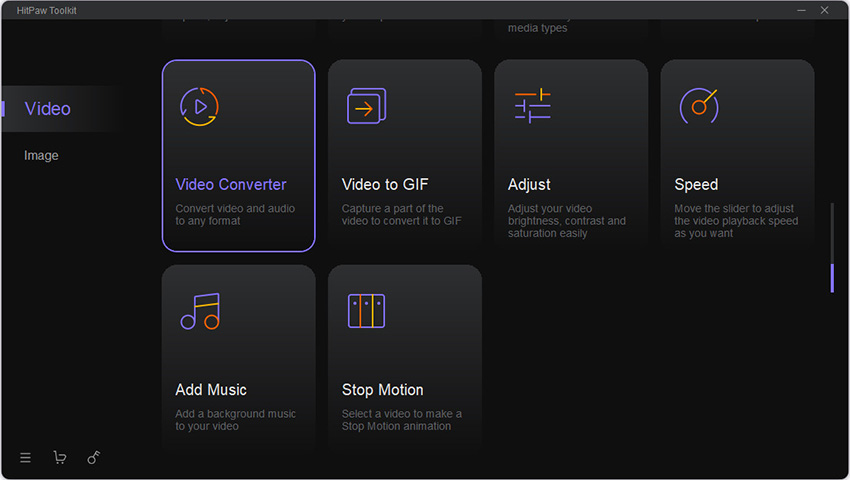
Task: Close the HitPaw Toolkit window
Action: tap(825, 10)
